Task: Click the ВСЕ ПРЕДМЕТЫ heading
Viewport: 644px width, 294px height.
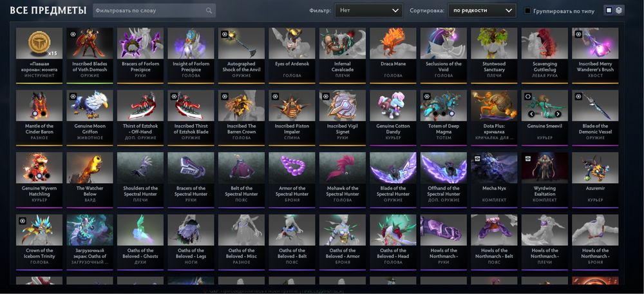Action: [x=48, y=10]
